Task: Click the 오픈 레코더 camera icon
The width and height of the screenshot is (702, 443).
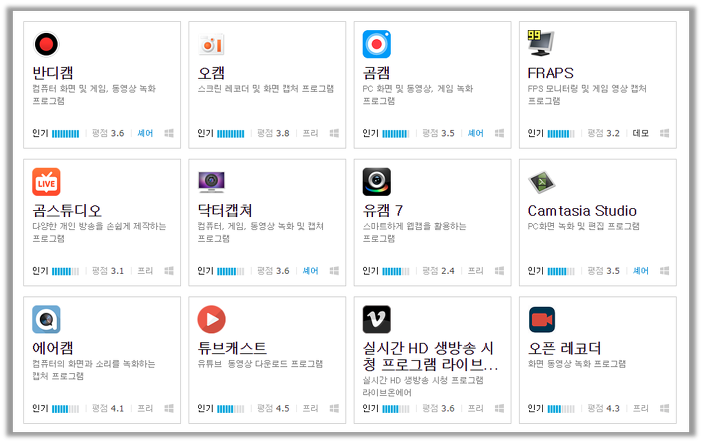Action: (542, 319)
